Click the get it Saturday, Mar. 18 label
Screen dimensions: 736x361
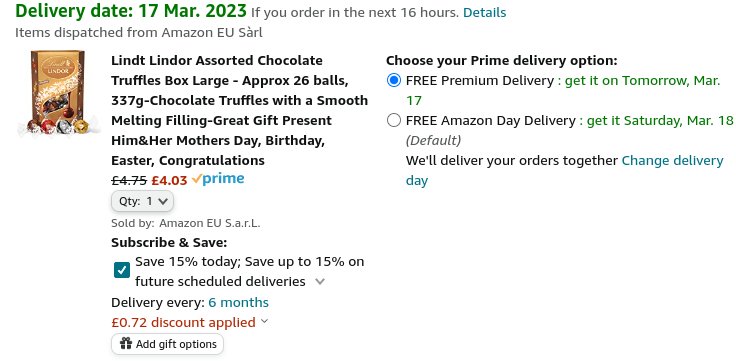(656, 121)
